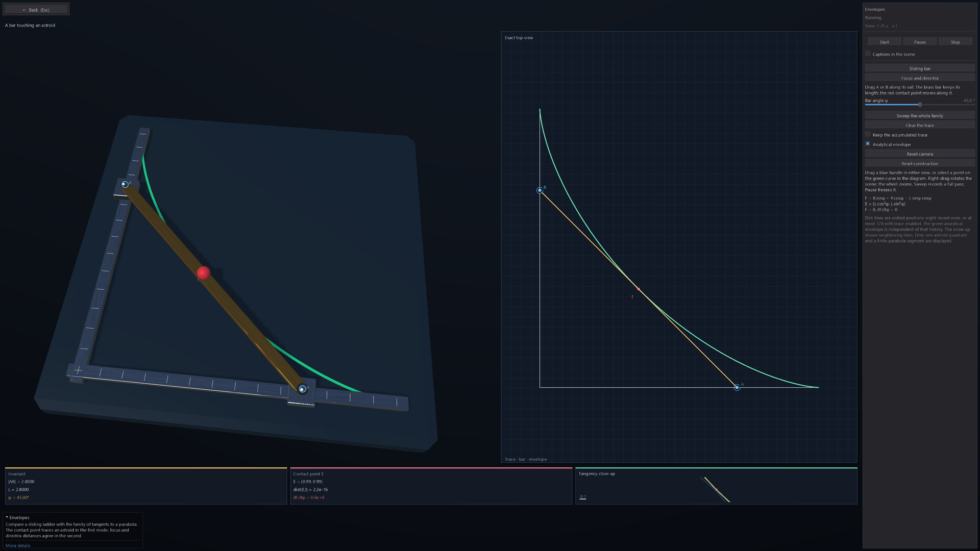Click the 45.0° bar angle value
980x551 pixels.
coord(969,101)
